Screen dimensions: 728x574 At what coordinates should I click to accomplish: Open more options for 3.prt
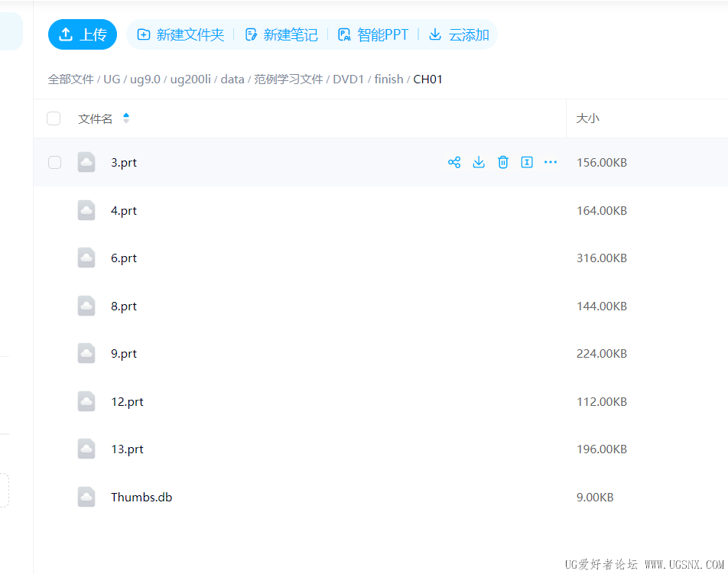[551, 162]
